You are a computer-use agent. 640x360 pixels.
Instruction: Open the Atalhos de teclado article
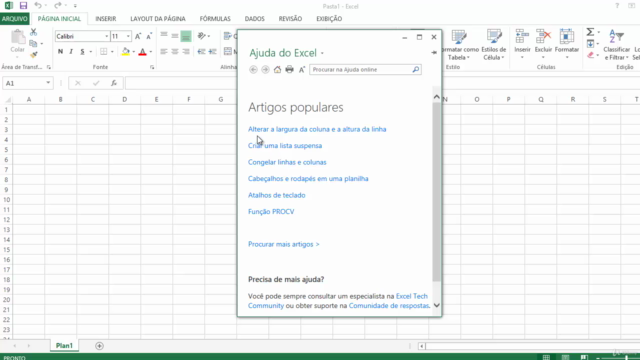[x=277, y=195]
